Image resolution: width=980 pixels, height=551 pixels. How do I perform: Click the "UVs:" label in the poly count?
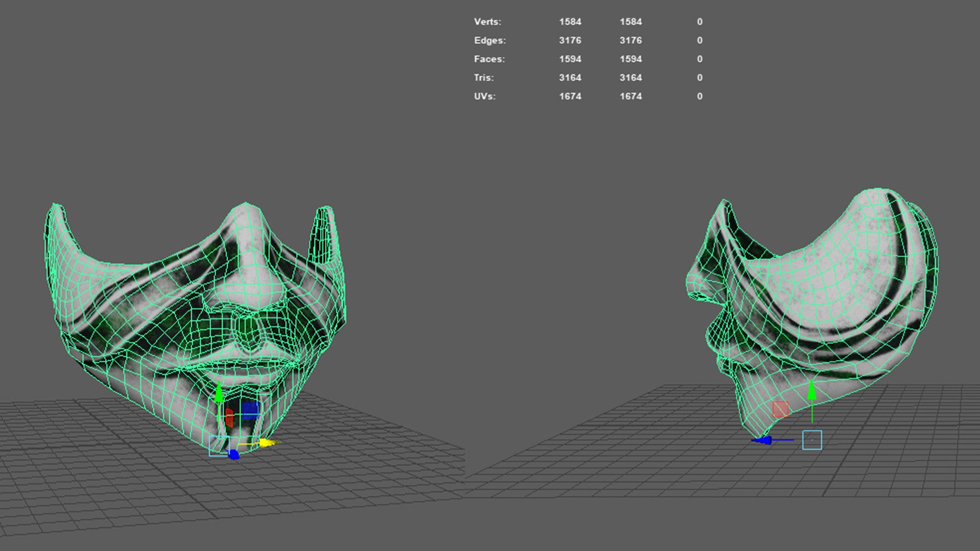(485, 96)
